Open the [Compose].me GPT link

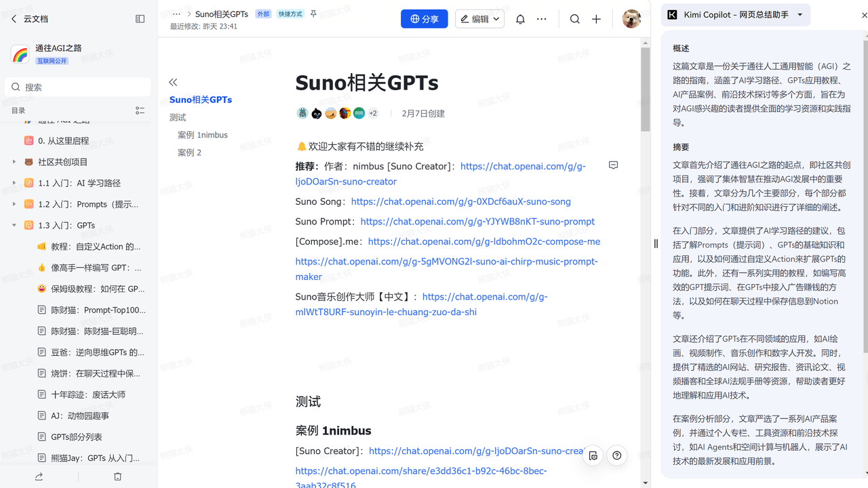(484, 241)
